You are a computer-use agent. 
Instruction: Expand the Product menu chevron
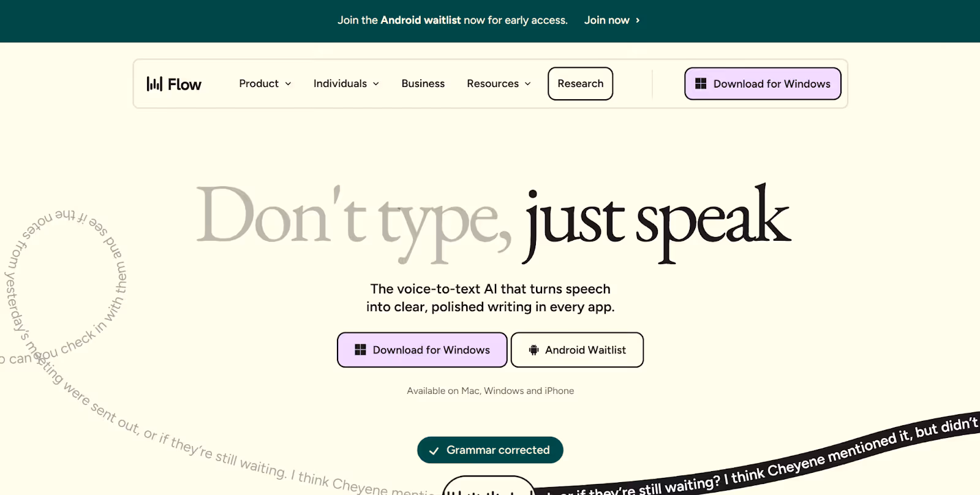click(x=288, y=84)
